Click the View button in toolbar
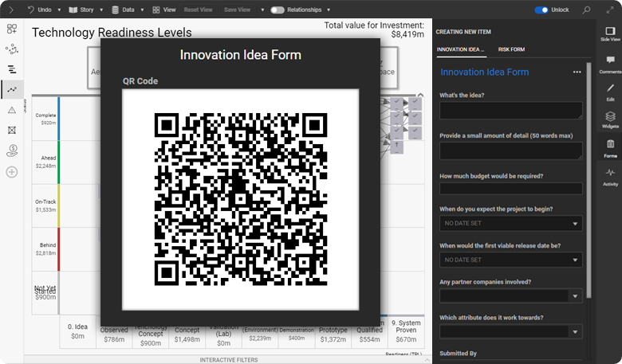The image size is (622, 364). (164, 10)
